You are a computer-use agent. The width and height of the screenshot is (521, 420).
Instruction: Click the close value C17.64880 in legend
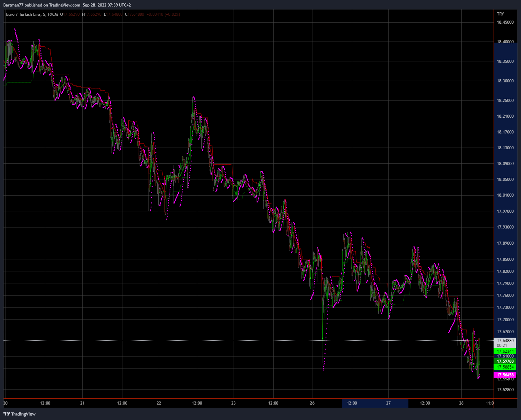pyautogui.click(x=134, y=14)
